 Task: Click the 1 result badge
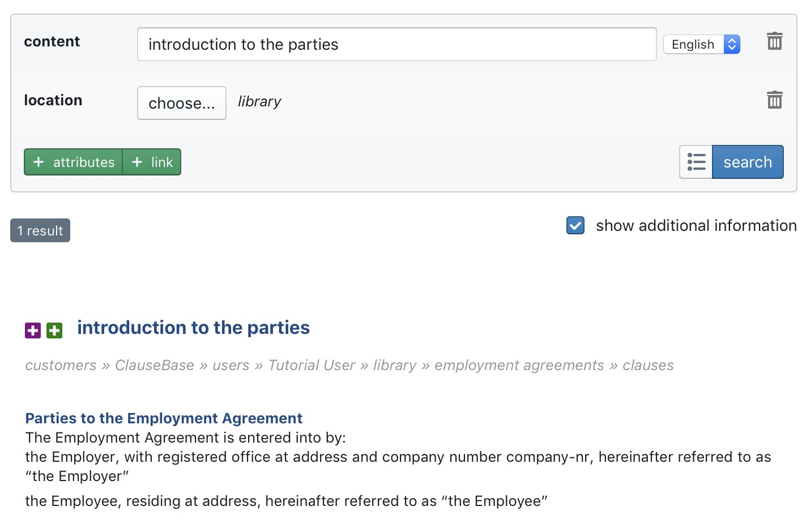pyautogui.click(x=40, y=230)
